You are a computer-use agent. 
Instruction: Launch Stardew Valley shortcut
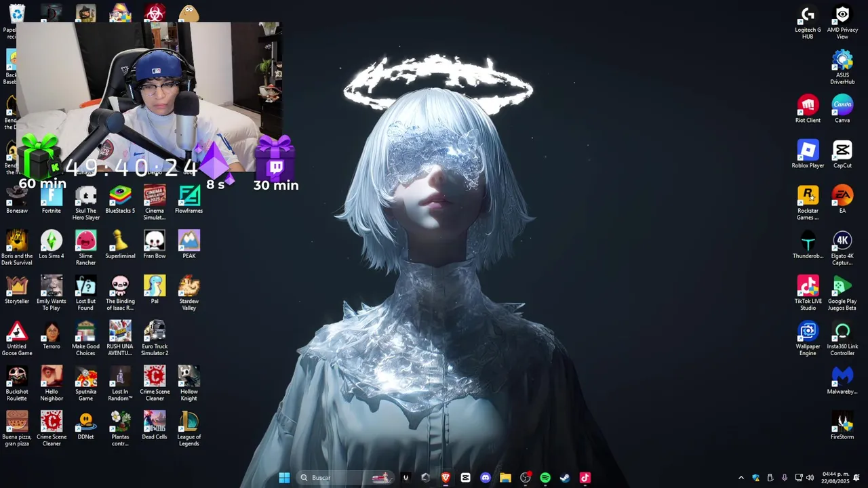tap(189, 293)
